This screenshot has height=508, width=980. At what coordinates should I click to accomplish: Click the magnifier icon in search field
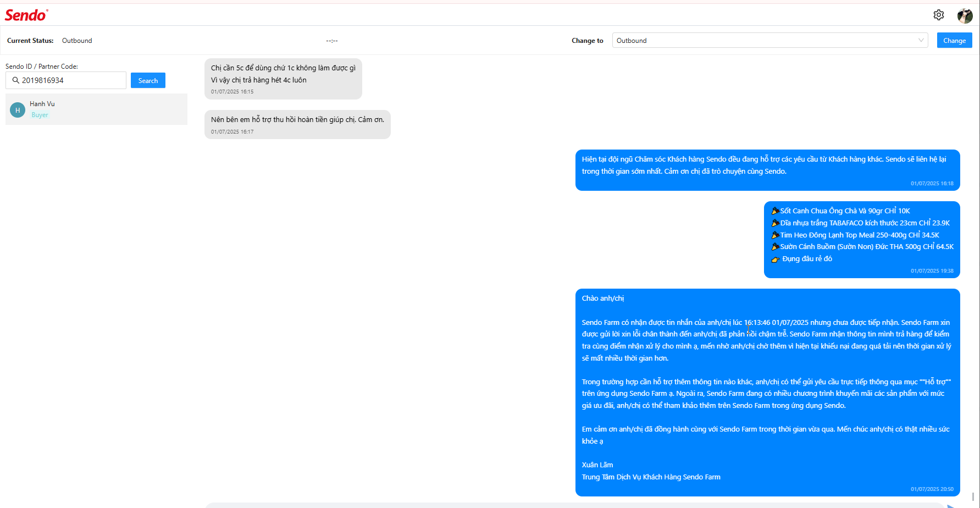coord(15,80)
